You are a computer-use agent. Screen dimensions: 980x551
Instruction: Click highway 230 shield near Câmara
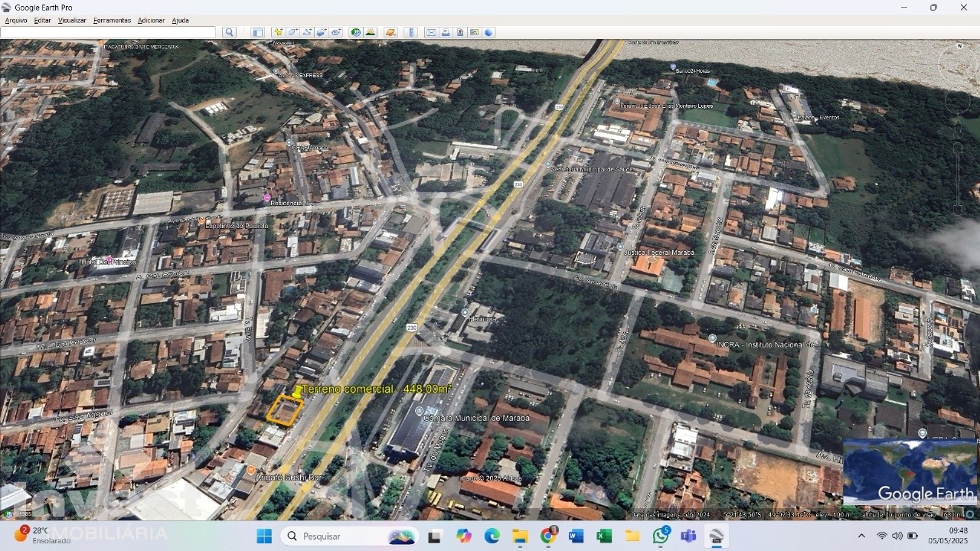[411, 327]
